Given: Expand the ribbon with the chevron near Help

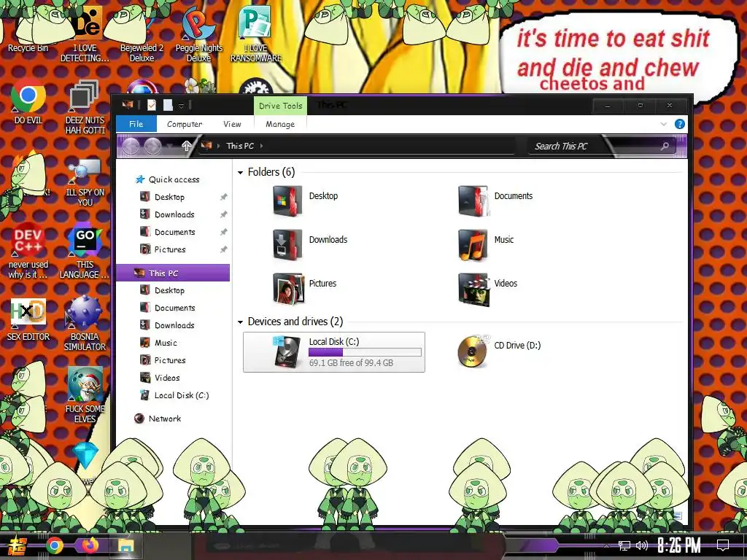Looking at the screenshot, I should coord(664,124).
